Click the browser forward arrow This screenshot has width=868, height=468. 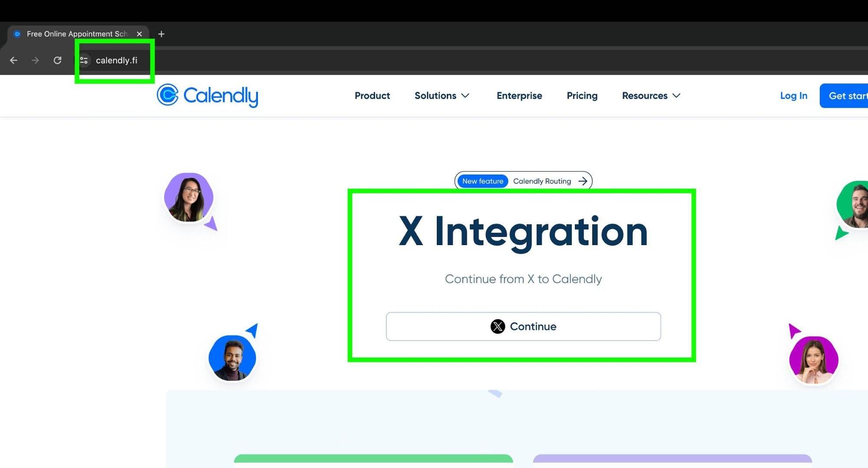click(x=35, y=60)
